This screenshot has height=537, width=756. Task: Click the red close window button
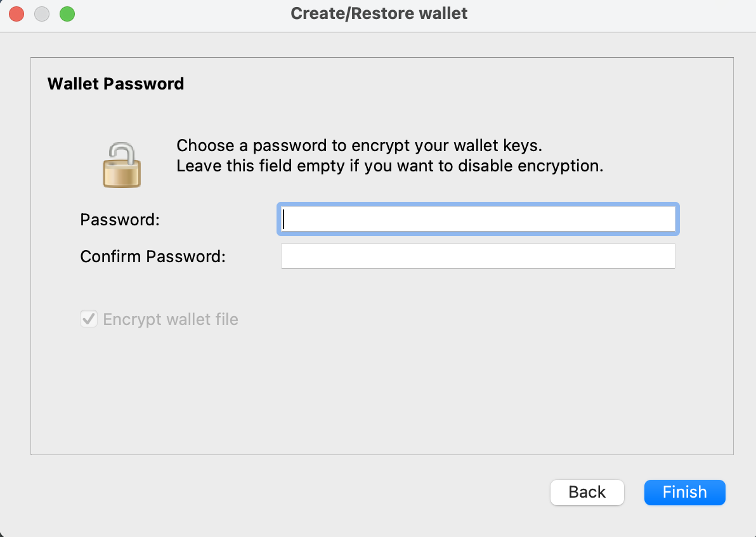point(16,13)
